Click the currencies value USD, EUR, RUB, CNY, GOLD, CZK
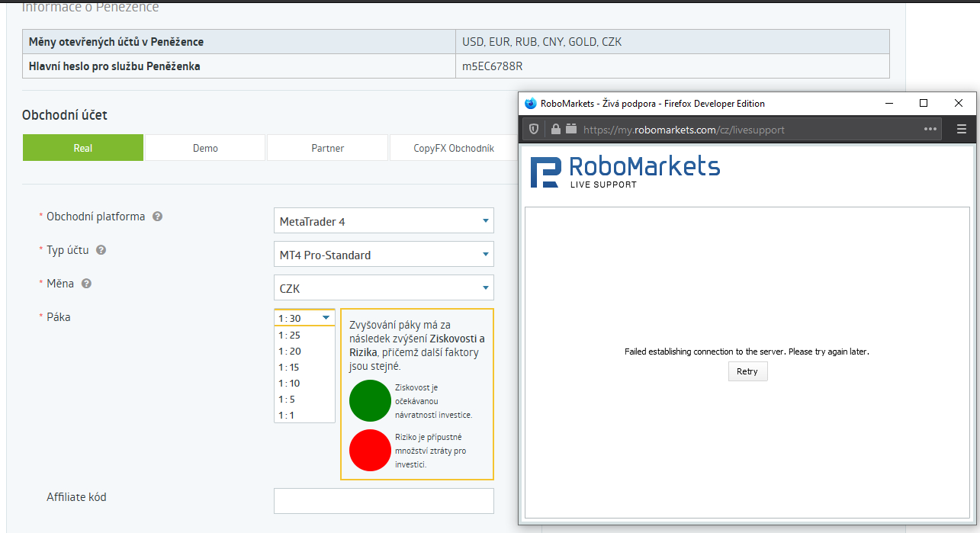The height and width of the screenshot is (533, 980). click(542, 42)
